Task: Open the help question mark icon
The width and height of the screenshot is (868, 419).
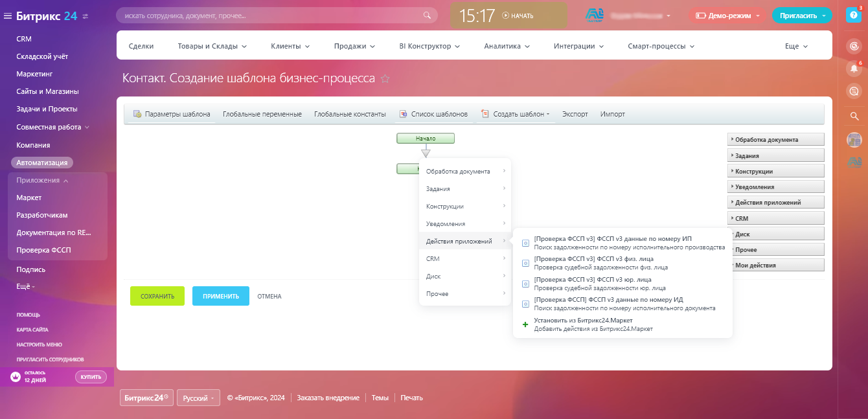Action: pyautogui.click(x=854, y=16)
